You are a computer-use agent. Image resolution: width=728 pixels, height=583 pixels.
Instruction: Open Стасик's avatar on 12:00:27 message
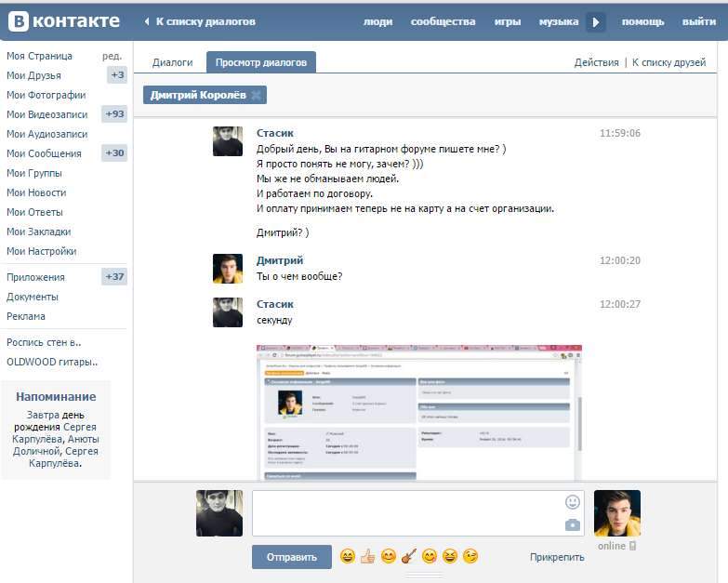click(228, 312)
